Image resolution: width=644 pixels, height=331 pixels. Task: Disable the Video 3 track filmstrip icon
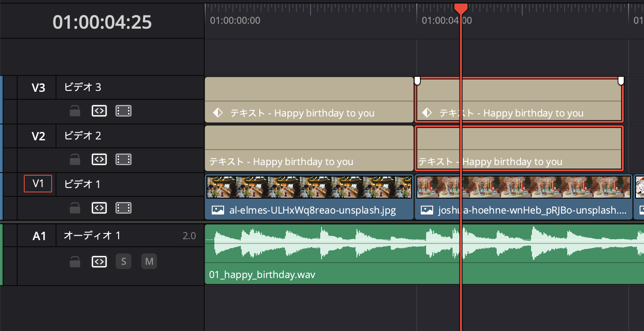124,111
